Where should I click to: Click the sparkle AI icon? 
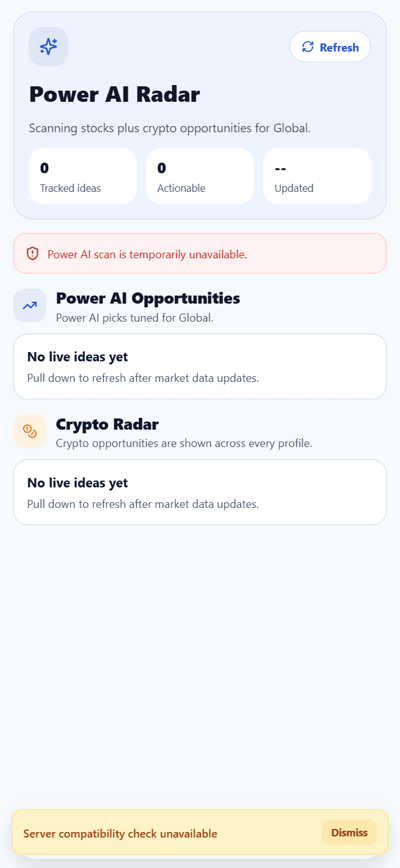coord(48,47)
